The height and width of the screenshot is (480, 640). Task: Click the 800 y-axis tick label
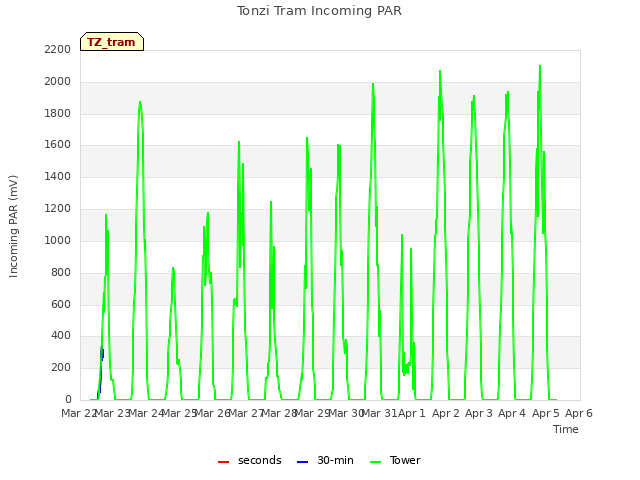[x=61, y=272]
